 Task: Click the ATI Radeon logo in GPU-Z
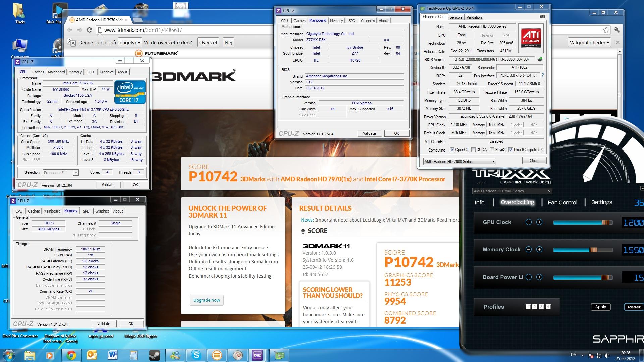tap(531, 39)
